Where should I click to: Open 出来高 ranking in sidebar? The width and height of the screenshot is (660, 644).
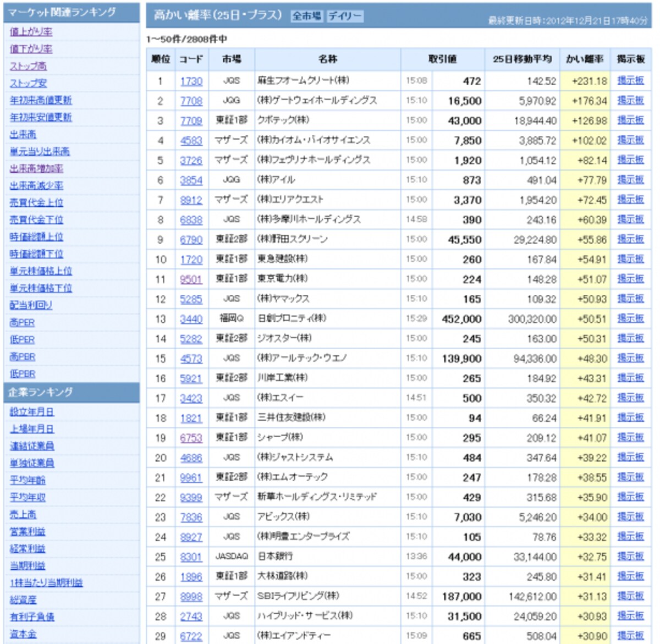[23, 135]
